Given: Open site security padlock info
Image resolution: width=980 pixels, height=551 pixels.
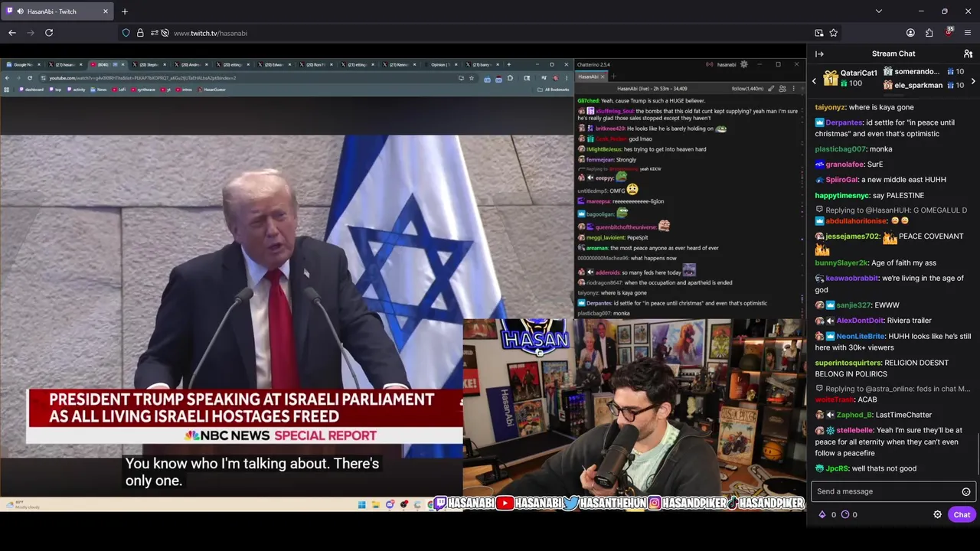Looking at the screenshot, I should pyautogui.click(x=140, y=33).
